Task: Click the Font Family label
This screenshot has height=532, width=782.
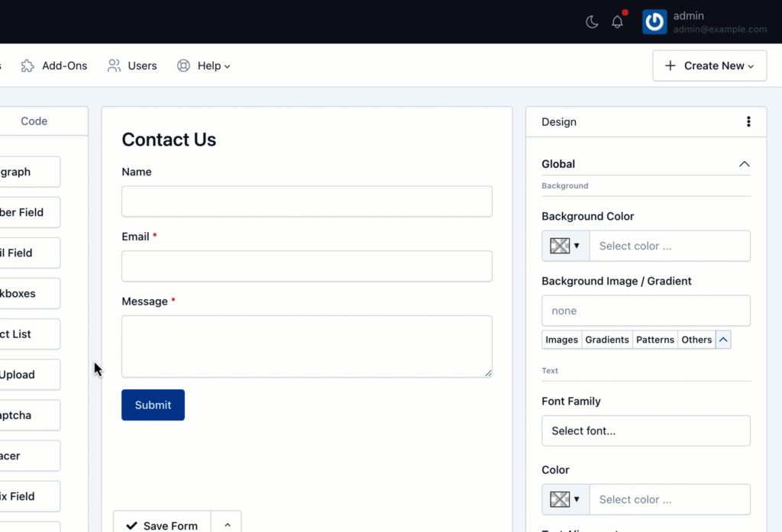Action: 571,401
